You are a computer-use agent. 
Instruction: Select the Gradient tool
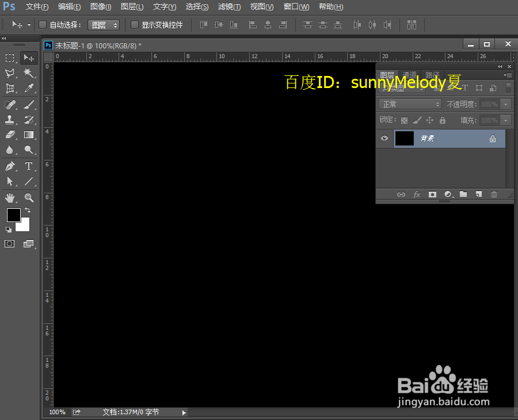(29, 135)
